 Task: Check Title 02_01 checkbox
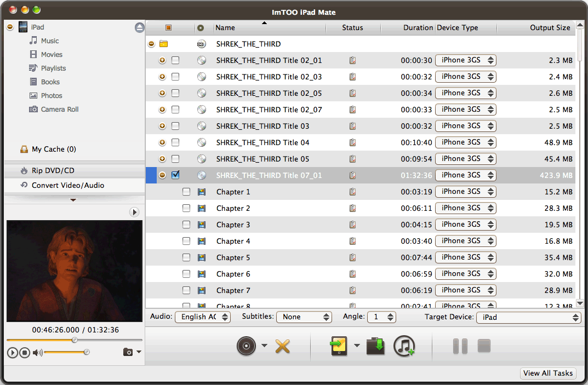tap(175, 60)
